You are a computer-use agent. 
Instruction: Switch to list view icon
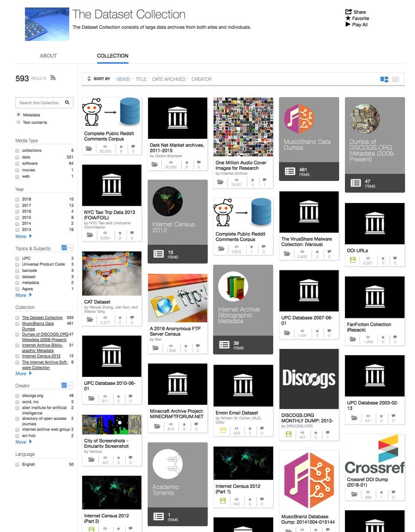(395, 79)
